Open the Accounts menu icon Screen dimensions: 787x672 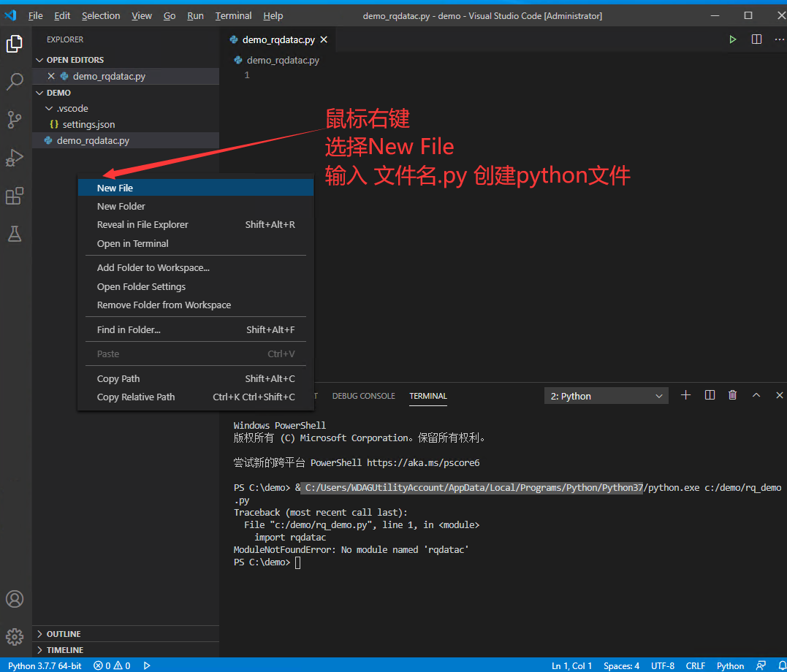15,599
